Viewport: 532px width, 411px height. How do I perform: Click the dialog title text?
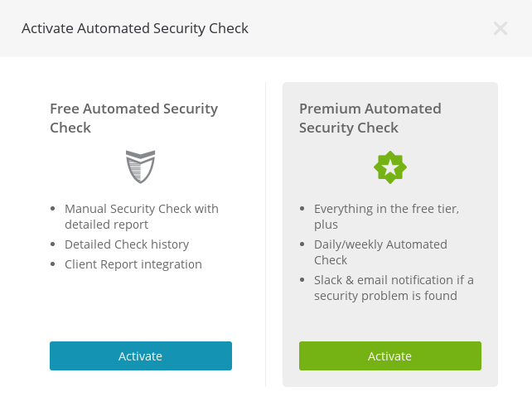[135, 28]
